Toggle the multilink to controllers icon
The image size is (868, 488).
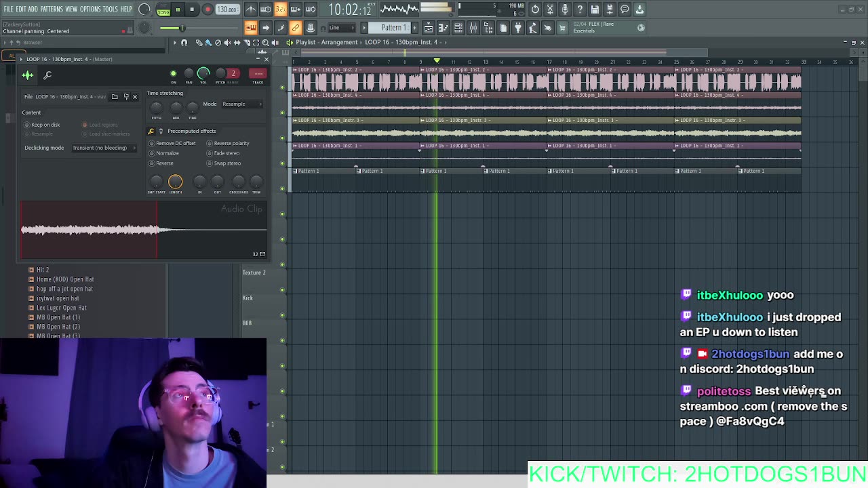point(295,28)
